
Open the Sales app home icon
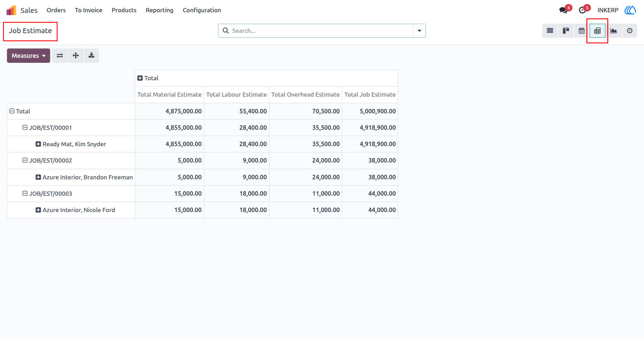[11, 10]
